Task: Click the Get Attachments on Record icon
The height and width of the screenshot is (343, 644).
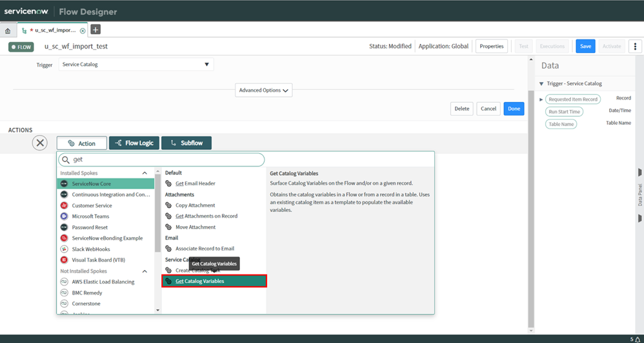Action: coord(168,216)
